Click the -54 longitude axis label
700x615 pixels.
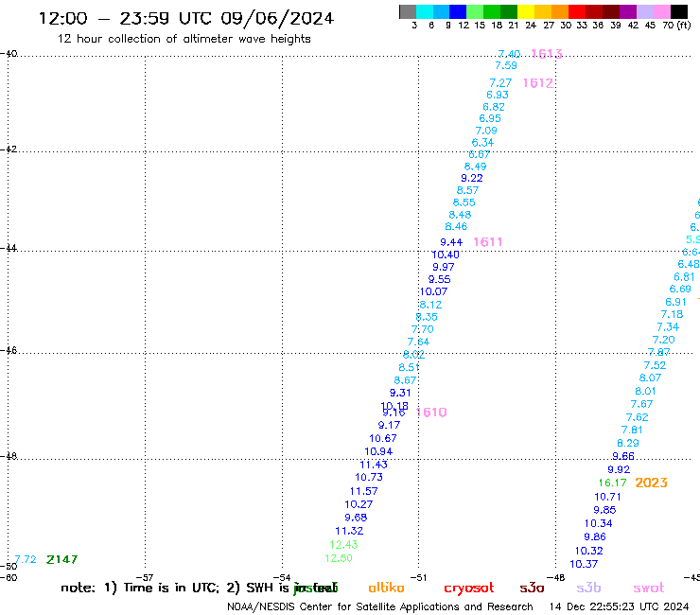pyautogui.click(x=282, y=578)
